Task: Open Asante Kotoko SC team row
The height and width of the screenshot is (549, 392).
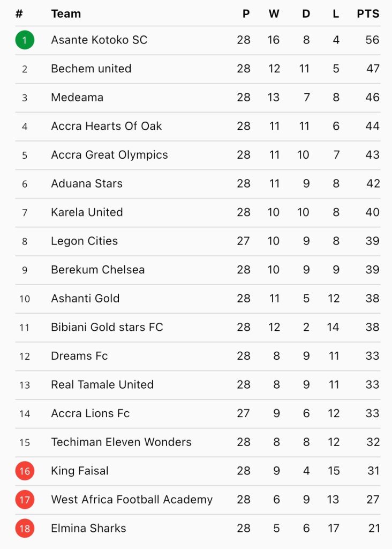Action: [198, 40]
